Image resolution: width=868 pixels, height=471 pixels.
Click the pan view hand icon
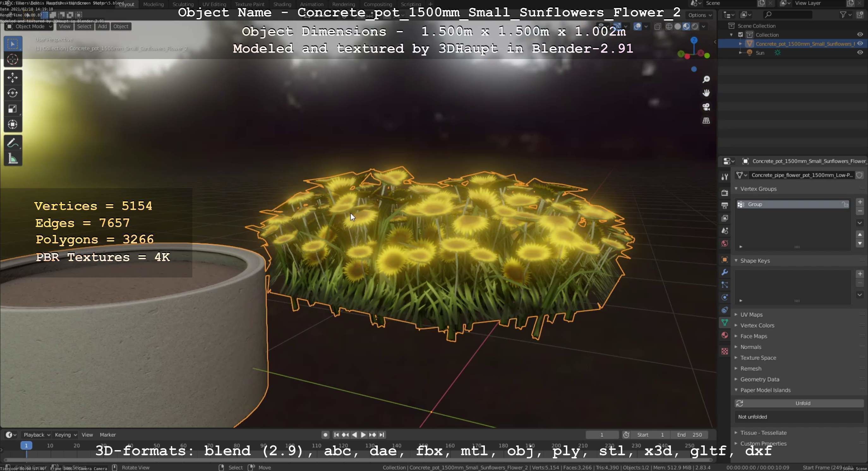tap(706, 93)
